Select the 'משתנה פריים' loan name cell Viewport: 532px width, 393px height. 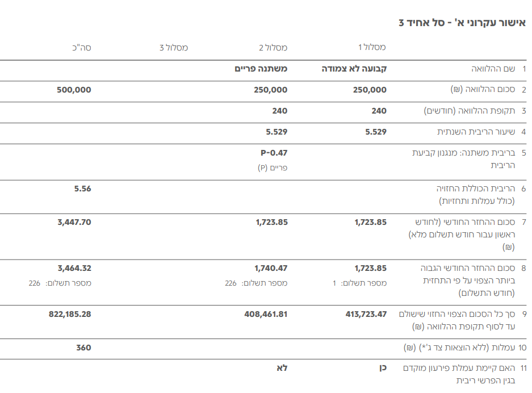(x=261, y=69)
